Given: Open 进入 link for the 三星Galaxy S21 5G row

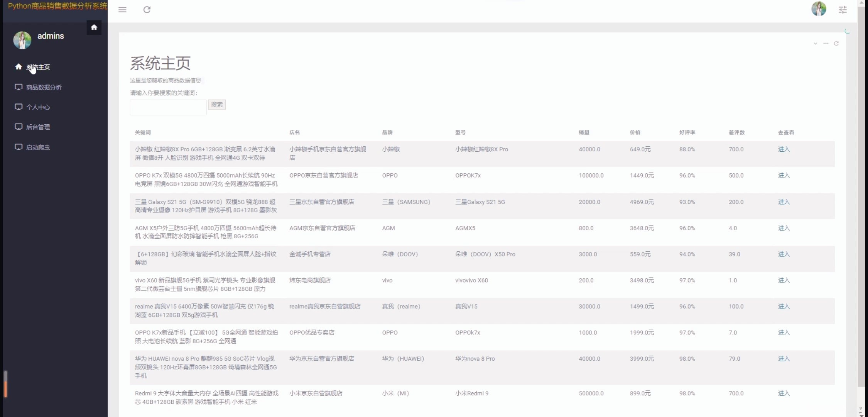Looking at the screenshot, I should pyautogui.click(x=784, y=202).
